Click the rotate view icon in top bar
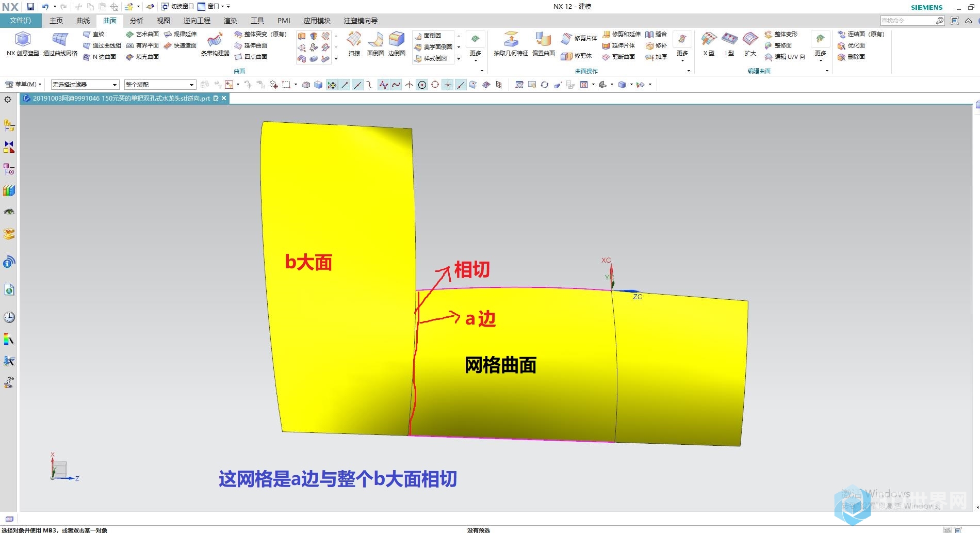Viewport: 980px width, 533px height. [544, 85]
